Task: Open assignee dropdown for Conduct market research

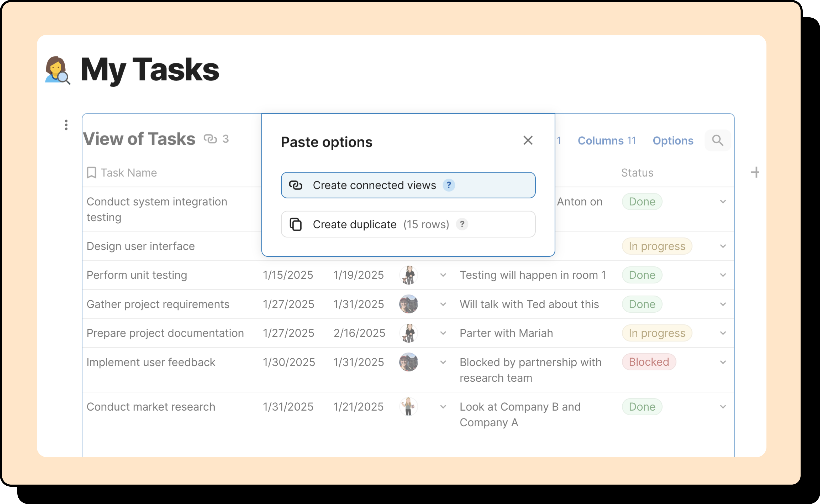Action: (443, 407)
